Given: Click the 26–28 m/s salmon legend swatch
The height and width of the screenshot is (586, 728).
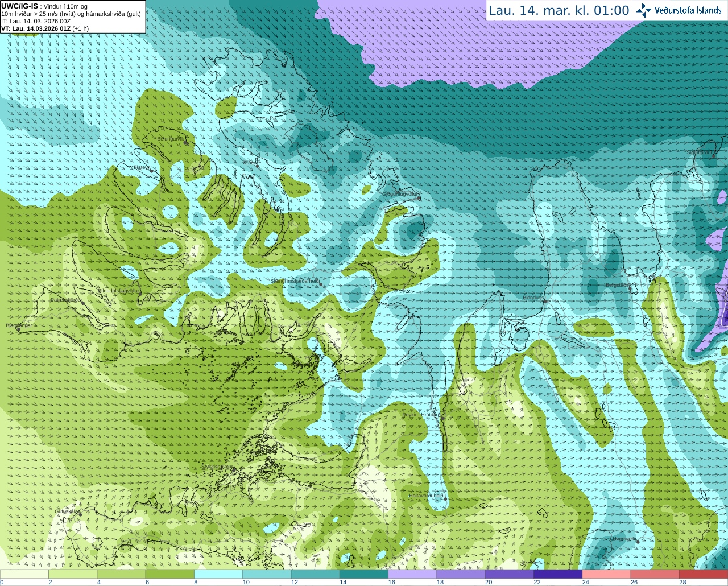Looking at the screenshot, I should [x=655, y=573].
